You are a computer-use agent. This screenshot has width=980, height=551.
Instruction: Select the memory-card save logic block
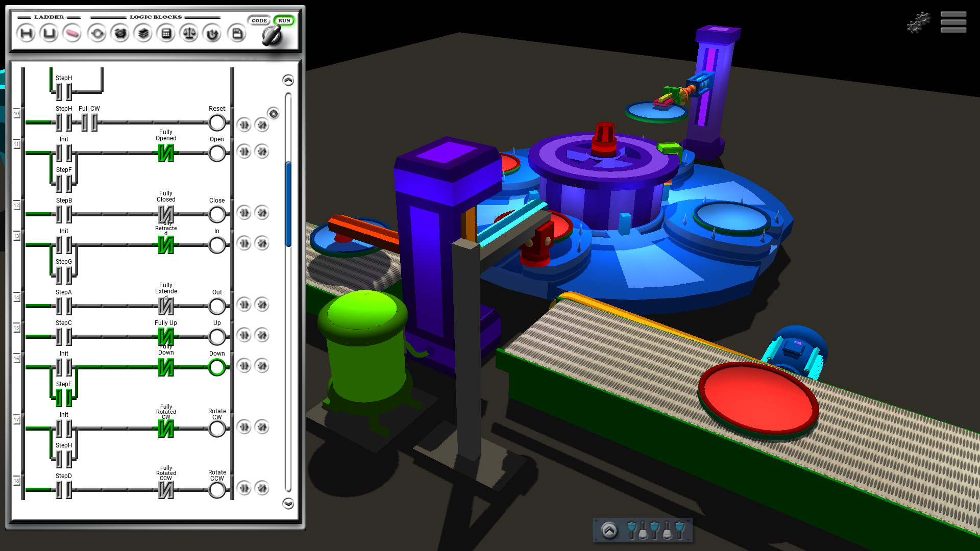[x=236, y=33]
